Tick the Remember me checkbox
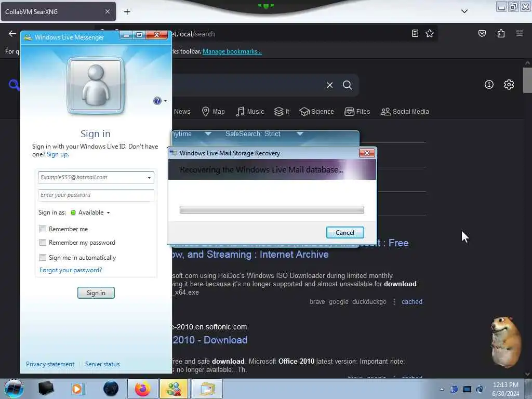The width and height of the screenshot is (532, 399). coord(43,229)
